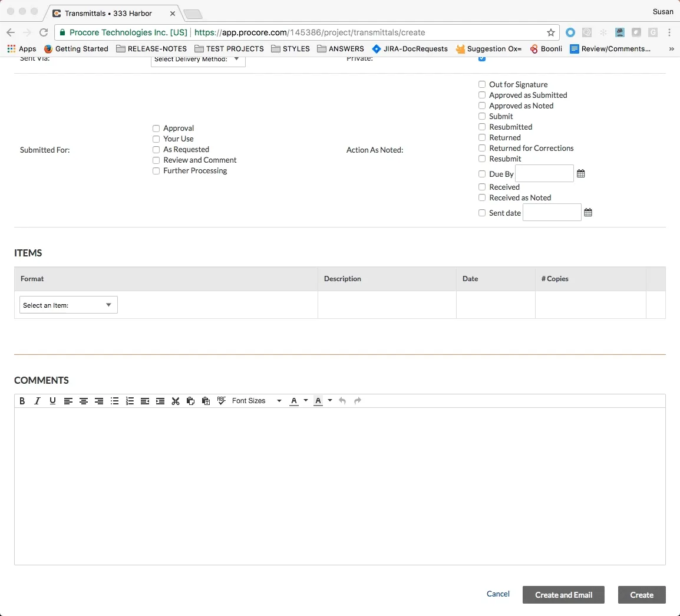
Task: Click the Sent date input field
Action: 552,213
